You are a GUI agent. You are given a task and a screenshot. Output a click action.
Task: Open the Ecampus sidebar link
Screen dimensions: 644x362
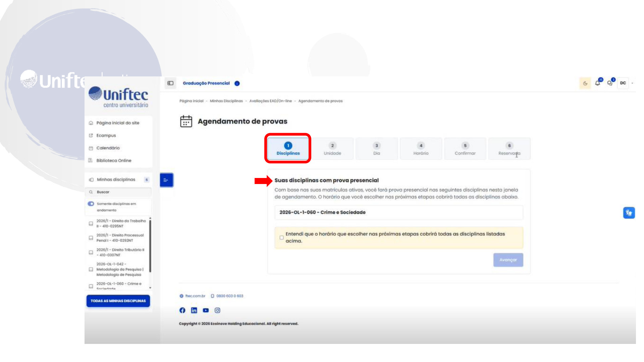(106, 135)
